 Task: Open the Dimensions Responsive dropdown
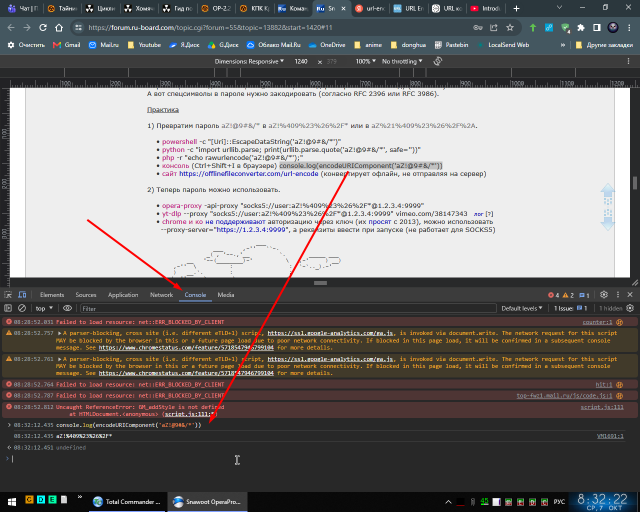[x=249, y=61]
